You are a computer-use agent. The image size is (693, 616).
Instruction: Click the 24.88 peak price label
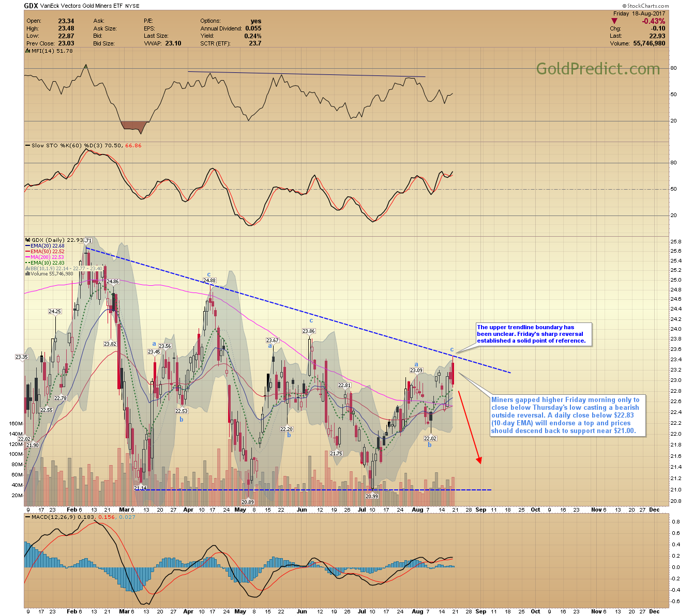coord(209,281)
